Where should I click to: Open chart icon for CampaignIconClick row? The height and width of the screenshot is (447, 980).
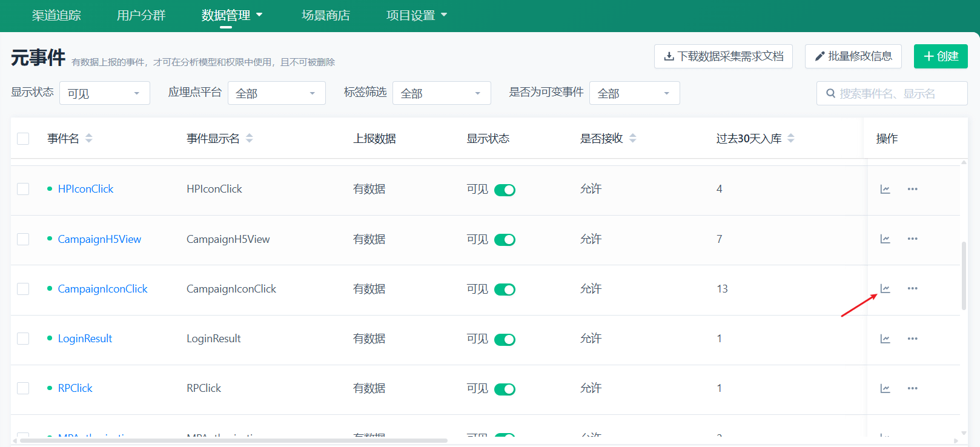[885, 288]
